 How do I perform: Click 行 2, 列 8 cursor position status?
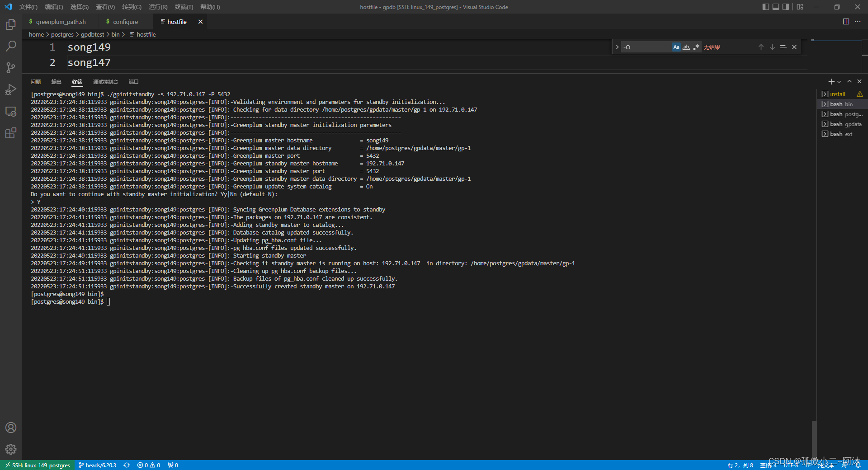(x=740, y=465)
